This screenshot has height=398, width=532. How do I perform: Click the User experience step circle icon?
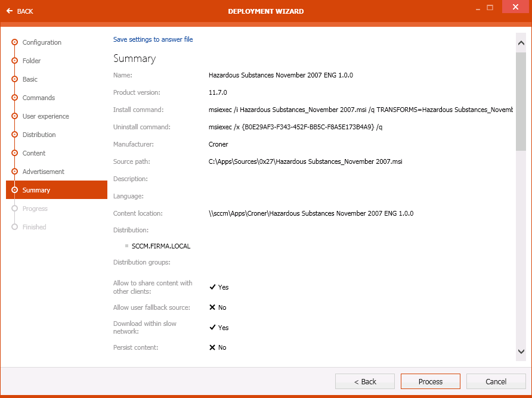[x=15, y=116]
